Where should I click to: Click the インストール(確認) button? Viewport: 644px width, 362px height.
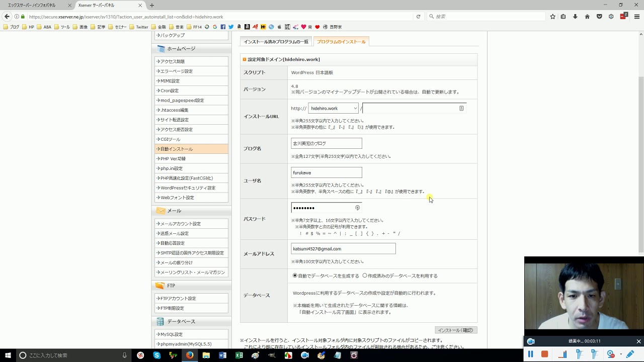click(456, 330)
